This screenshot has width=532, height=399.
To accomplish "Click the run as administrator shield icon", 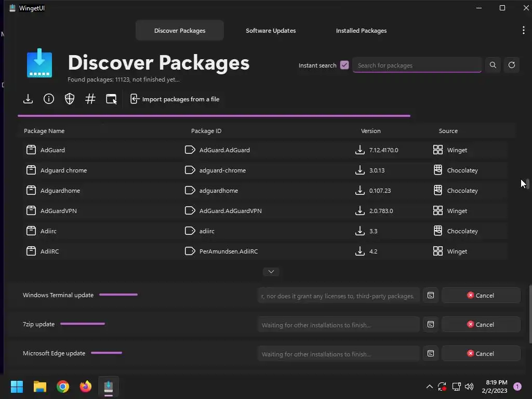I will tap(70, 99).
